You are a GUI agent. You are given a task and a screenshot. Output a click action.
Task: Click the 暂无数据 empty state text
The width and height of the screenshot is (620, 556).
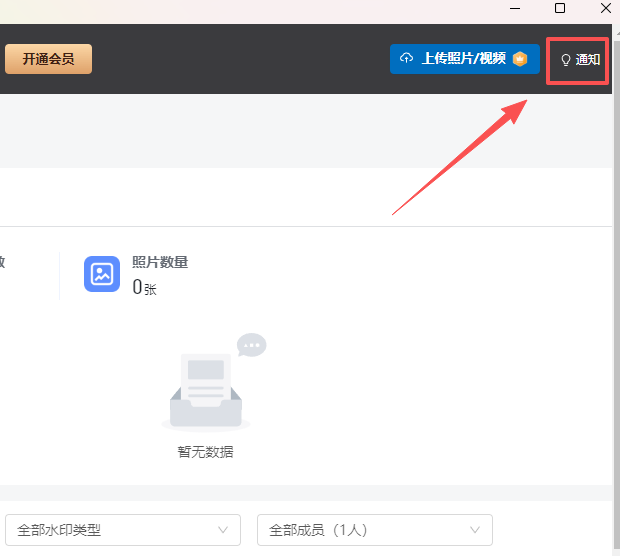click(205, 451)
